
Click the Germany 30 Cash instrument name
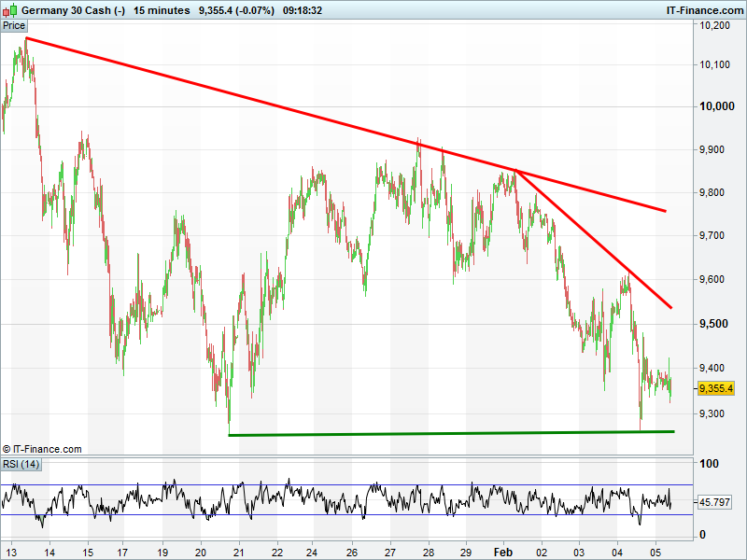(x=73, y=10)
